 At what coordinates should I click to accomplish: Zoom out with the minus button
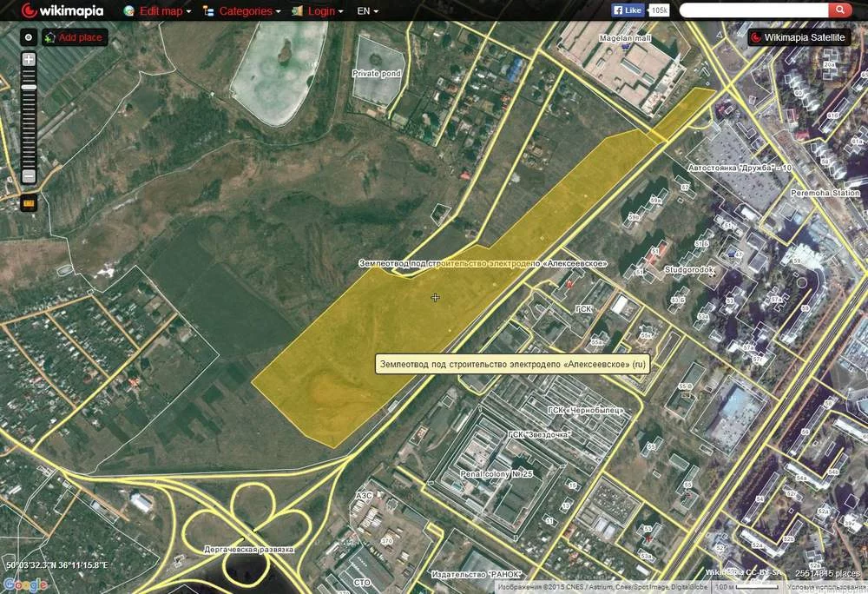[29, 176]
